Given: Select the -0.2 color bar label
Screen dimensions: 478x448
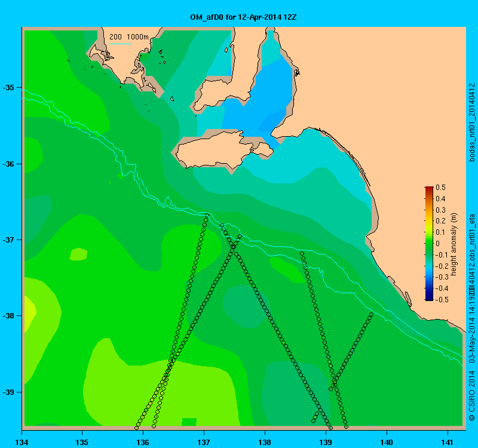Looking at the screenshot, I should 442,266.
